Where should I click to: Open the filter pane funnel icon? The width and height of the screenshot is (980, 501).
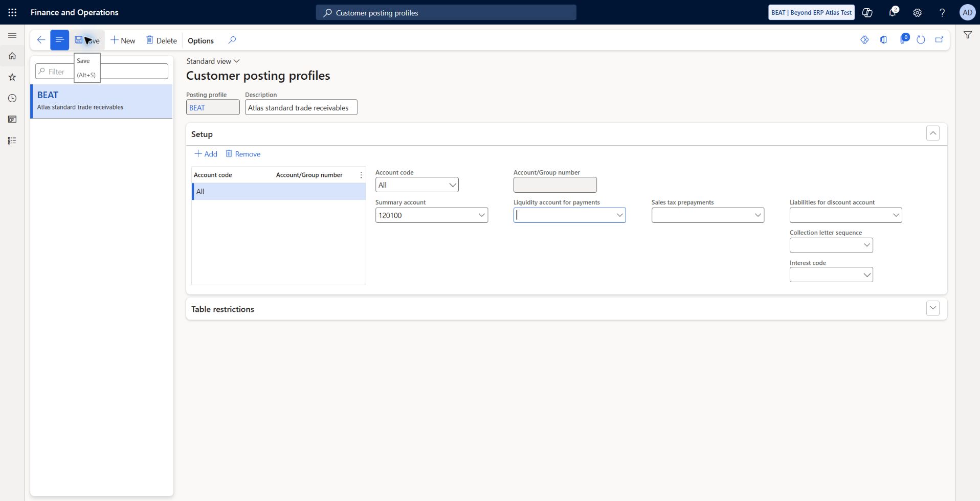(968, 35)
